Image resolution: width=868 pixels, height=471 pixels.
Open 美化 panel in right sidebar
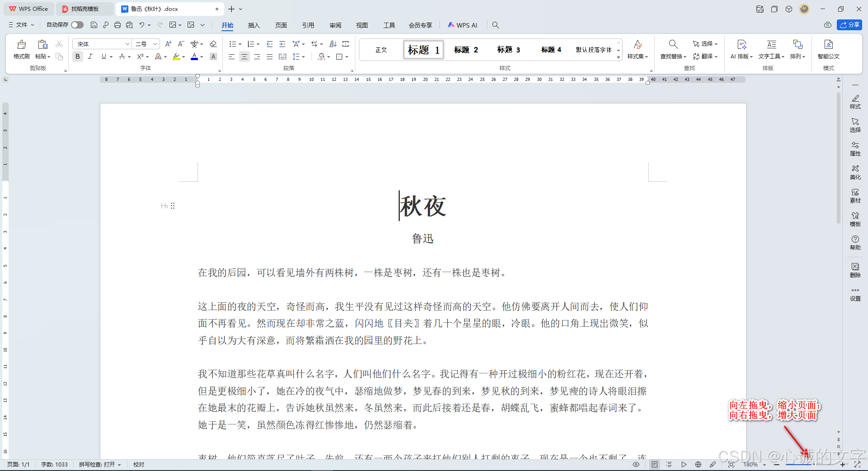point(855,172)
